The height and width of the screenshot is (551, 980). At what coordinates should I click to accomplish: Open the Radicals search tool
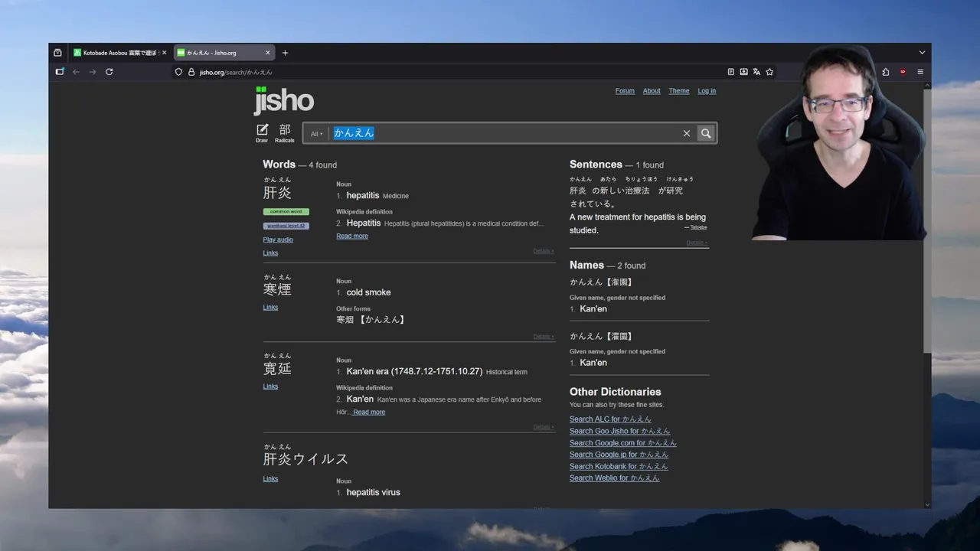coord(285,133)
